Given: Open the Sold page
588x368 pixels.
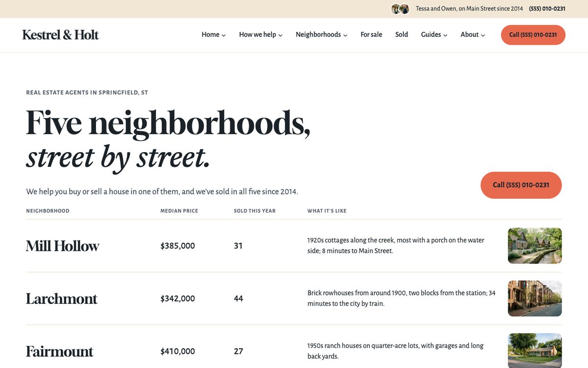Looking at the screenshot, I should click(402, 35).
